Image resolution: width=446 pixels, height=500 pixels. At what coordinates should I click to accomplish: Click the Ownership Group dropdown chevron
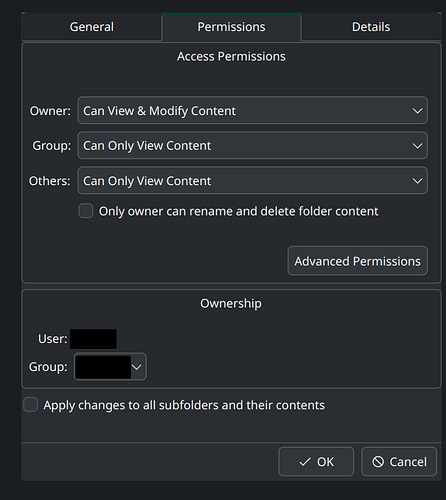point(137,367)
